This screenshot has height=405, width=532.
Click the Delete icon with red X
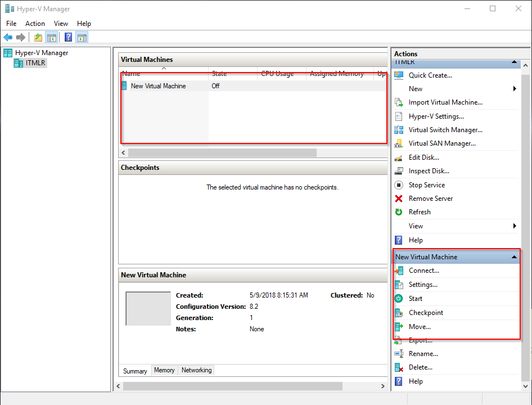(x=399, y=367)
